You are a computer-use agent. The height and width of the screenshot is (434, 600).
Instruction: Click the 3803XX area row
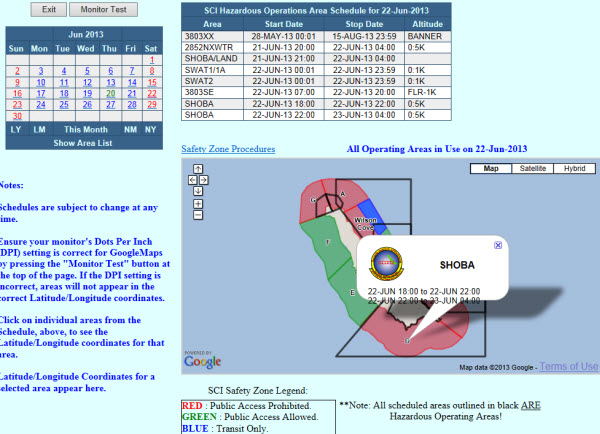click(x=316, y=36)
